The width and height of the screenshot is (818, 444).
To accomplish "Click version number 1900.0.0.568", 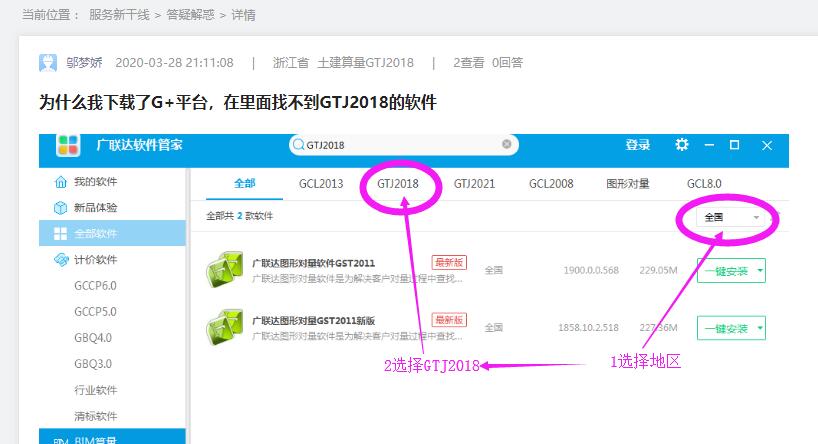I will (x=591, y=270).
